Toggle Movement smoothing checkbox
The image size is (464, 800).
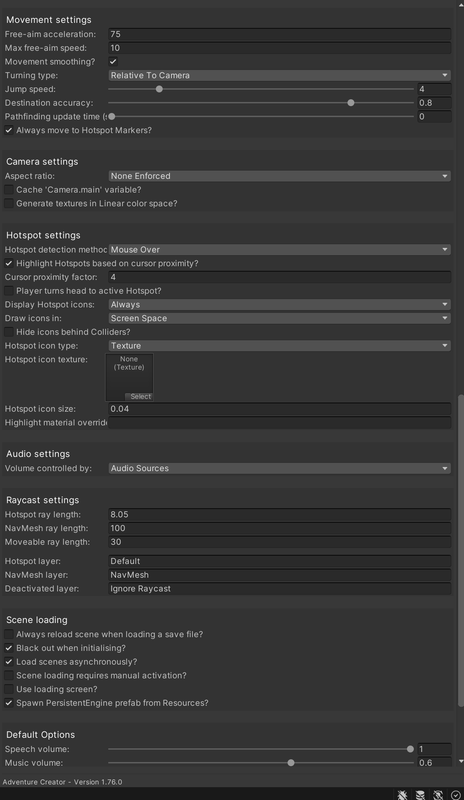click(113, 61)
